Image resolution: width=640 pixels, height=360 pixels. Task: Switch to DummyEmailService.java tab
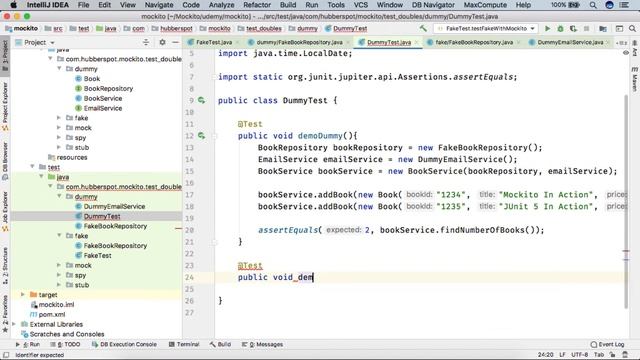570,42
